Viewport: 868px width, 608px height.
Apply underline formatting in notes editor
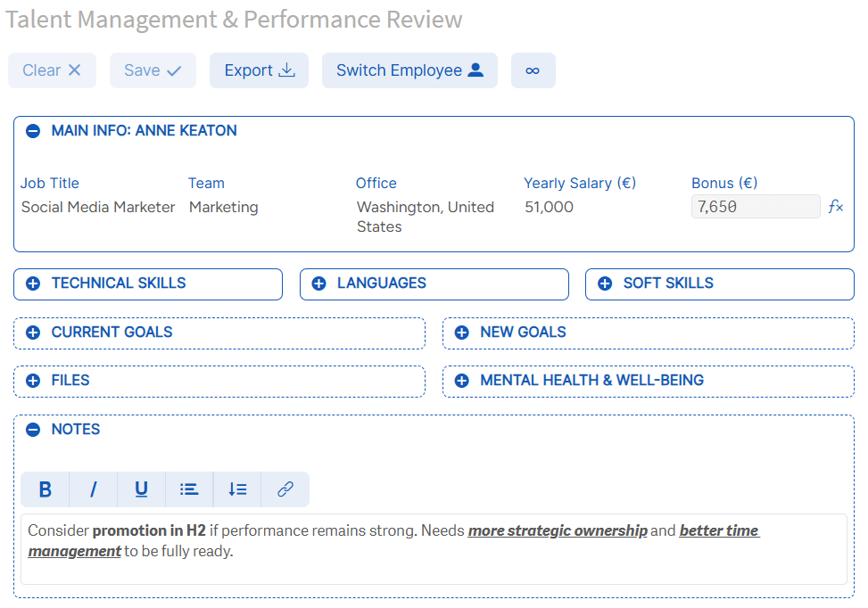(141, 489)
